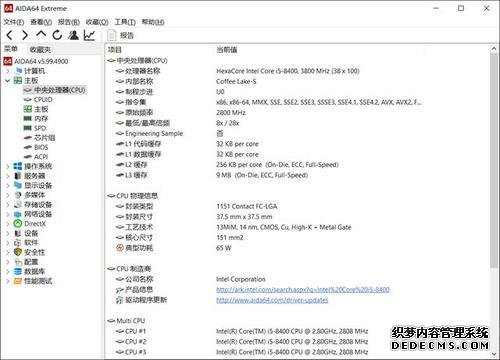Open the 文件(F) menu
Image resolution: width=500 pixels, height=360 pixels.
point(14,22)
